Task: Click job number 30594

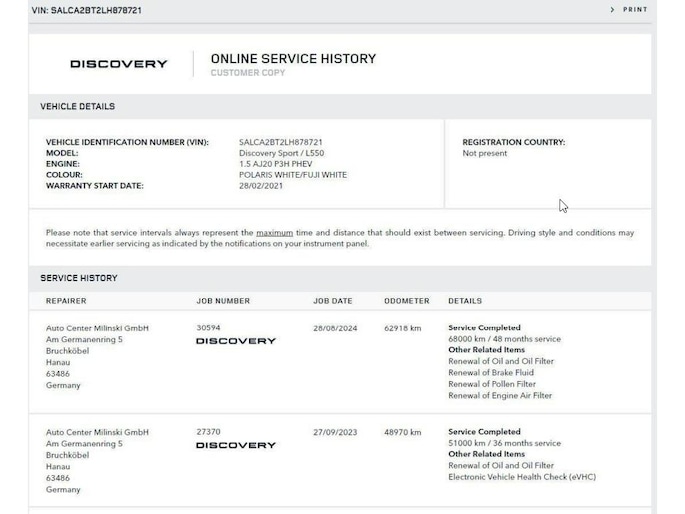Action: 208,328
